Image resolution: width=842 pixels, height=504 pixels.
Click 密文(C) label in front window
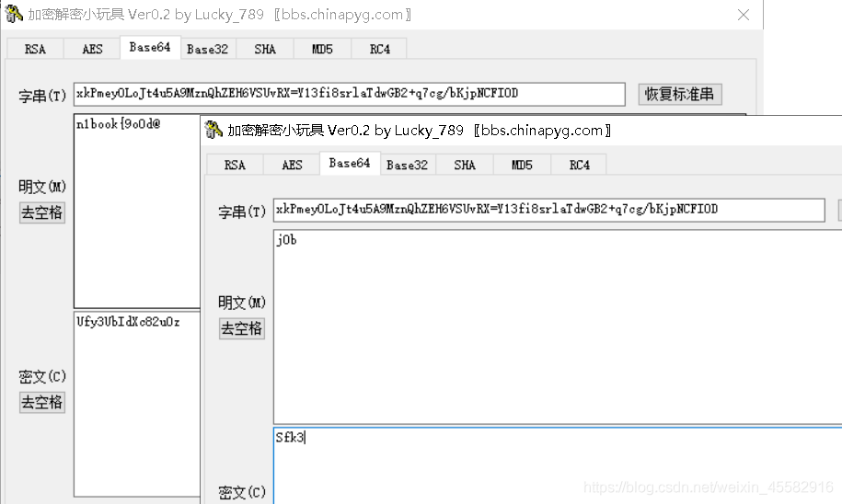tap(242, 492)
